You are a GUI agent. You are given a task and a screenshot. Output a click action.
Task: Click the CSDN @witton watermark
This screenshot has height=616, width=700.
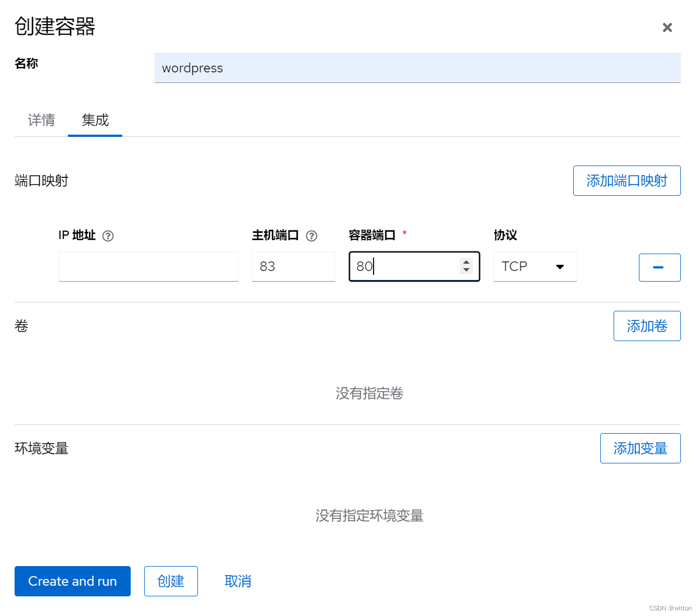click(x=670, y=608)
